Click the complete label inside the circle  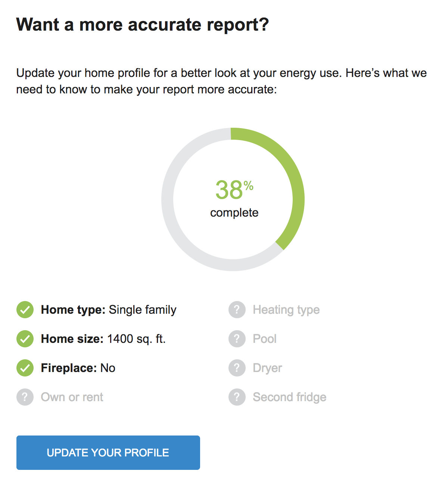coord(234,213)
